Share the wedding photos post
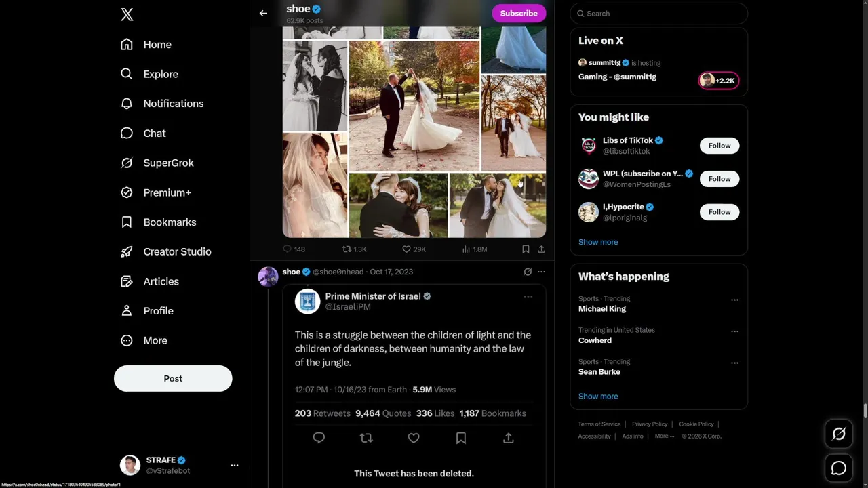868x488 pixels. click(541, 249)
